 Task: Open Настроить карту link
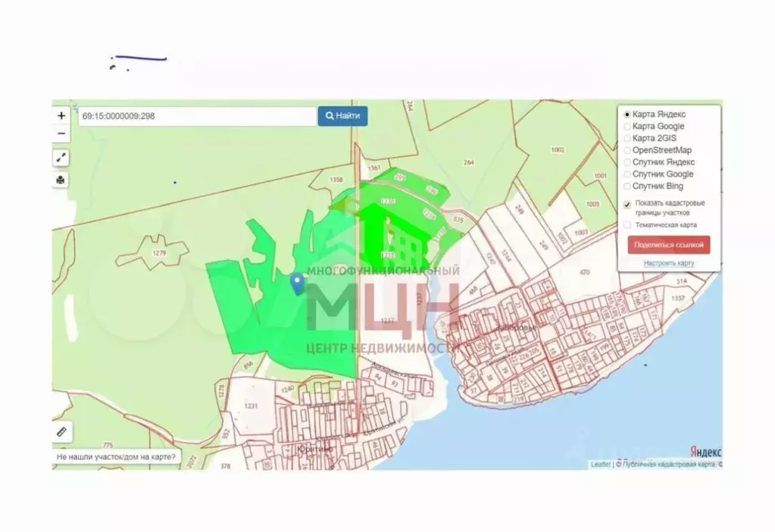click(669, 263)
